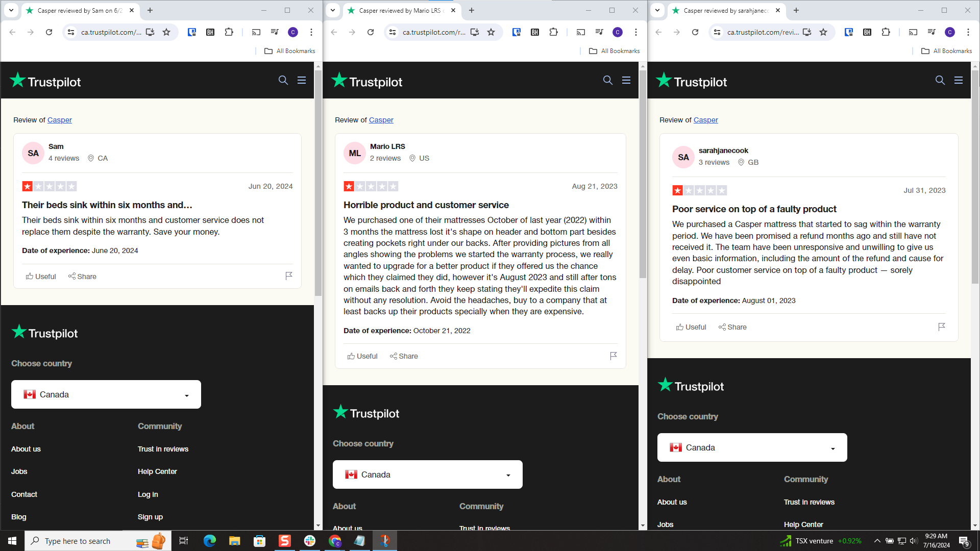Open profile avatar in middle Chrome window

point(618,32)
